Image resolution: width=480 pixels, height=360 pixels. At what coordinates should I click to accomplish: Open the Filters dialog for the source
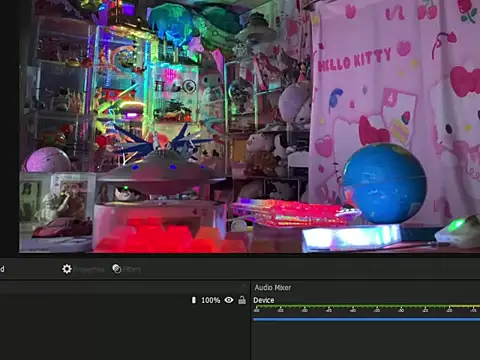[x=126, y=269]
